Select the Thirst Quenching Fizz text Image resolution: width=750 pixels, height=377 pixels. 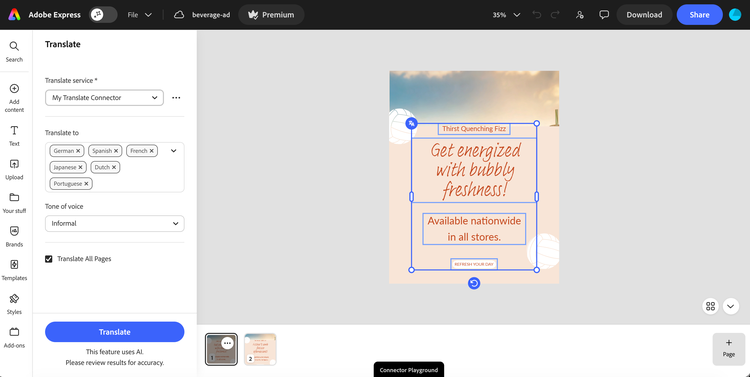474,129
